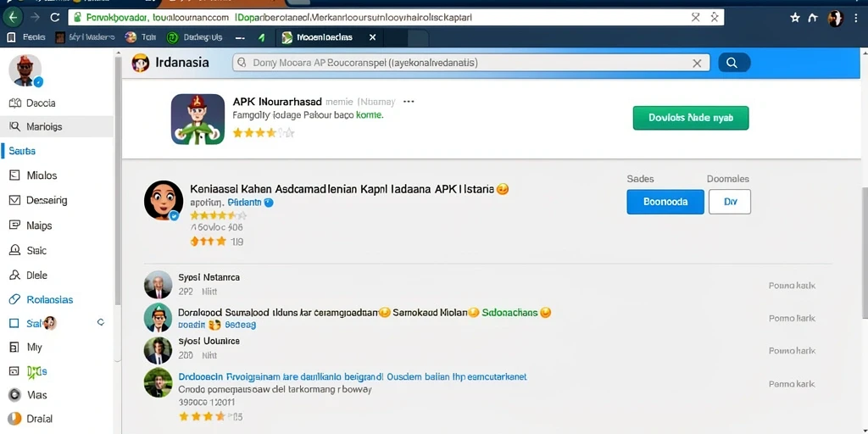Click the page vertical scrollbar thumb
868x434 pixels.
[x=865, y=253]
